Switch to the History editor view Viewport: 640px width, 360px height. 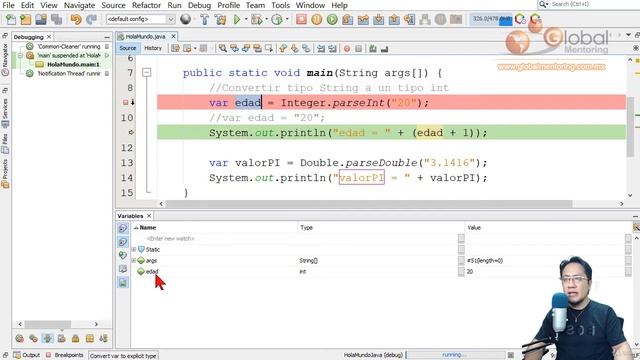pyautogui.click(x=153, y=48)
